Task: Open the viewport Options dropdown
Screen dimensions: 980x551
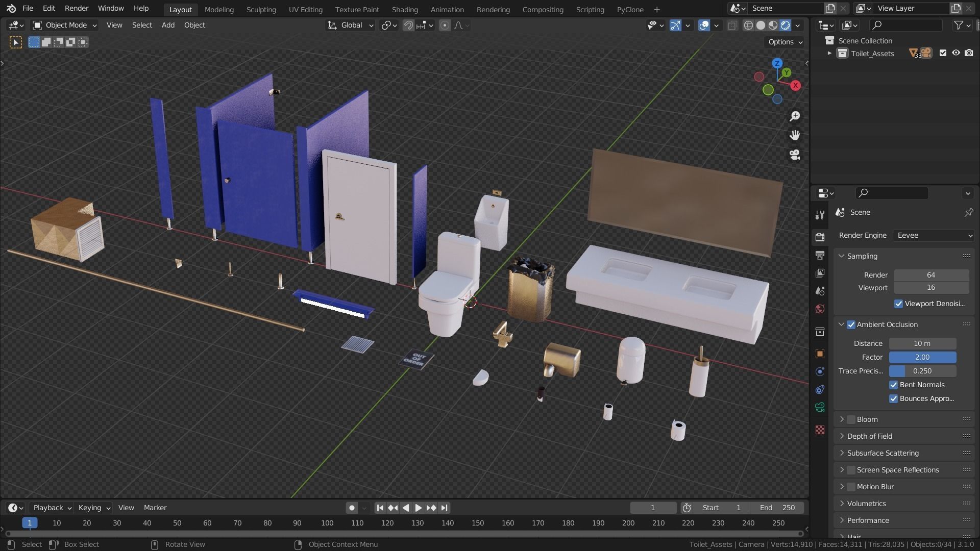Action: 785,42
